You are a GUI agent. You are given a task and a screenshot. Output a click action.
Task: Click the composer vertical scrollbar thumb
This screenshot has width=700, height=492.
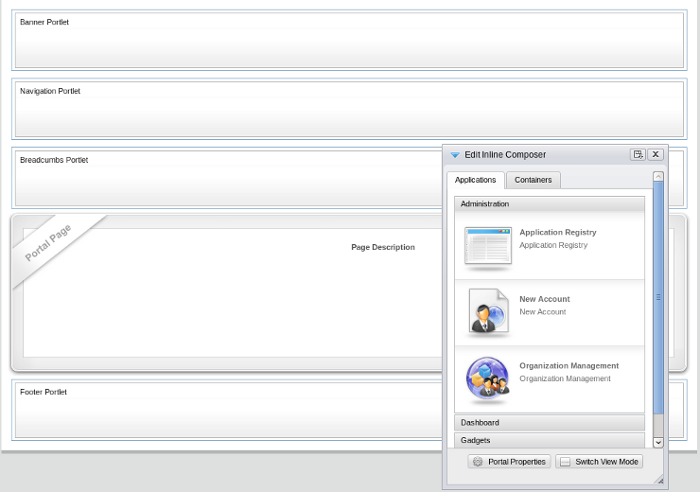[x=658, y=297]
